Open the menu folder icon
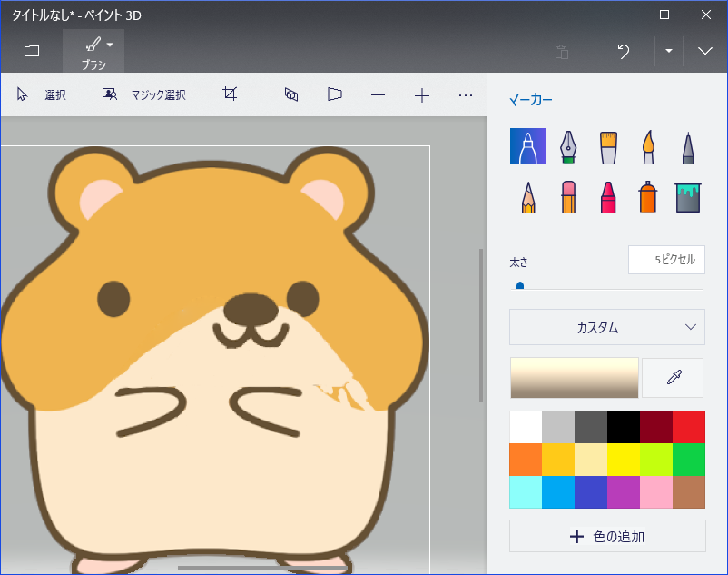The image size is (728, 575). pyautogui.click(x=32, y=50)
